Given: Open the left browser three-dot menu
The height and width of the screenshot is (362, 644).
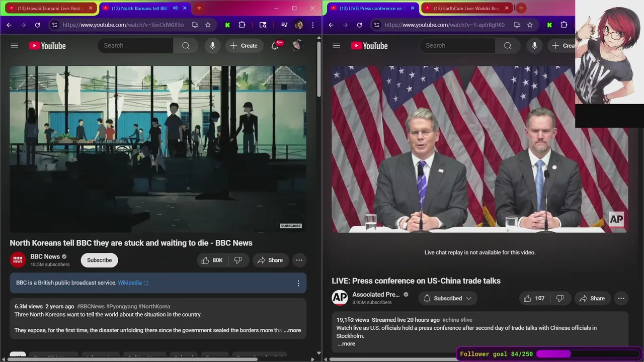Looking at the screenshot, I should coord(313,25).
